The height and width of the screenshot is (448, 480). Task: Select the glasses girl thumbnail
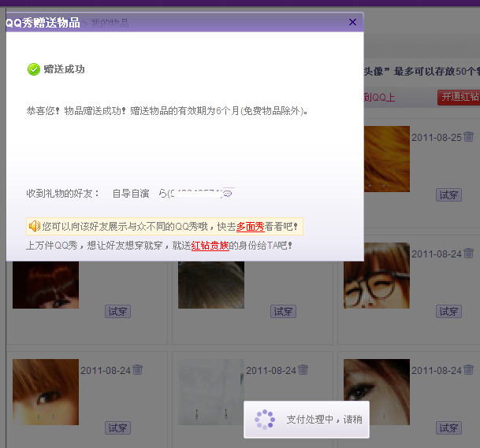[x=377, y=276]
